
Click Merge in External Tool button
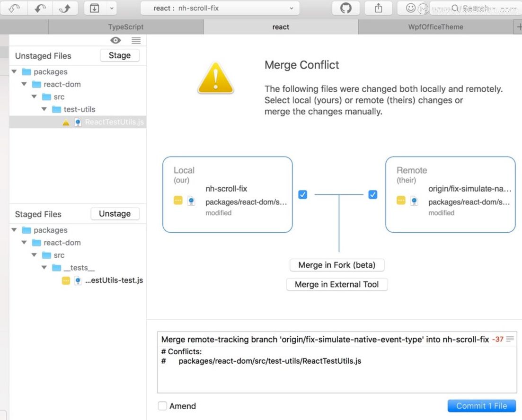tap(337, 285)
